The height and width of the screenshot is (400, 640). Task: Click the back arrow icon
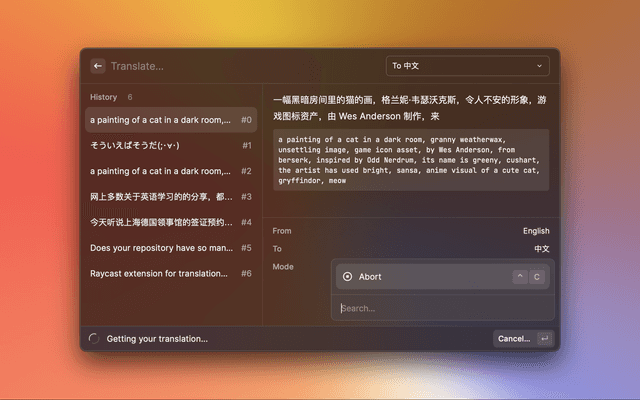[x=98, y=66]
